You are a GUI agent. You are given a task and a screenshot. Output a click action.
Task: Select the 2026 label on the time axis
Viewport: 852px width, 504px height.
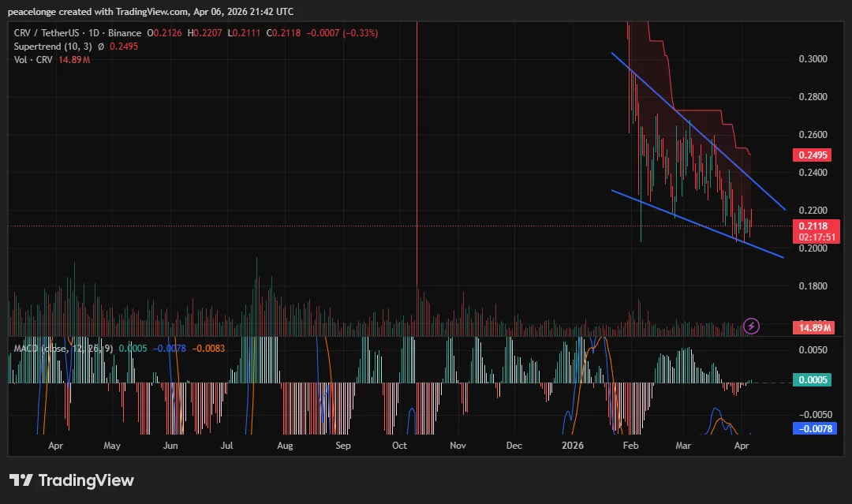coord(572,446)
